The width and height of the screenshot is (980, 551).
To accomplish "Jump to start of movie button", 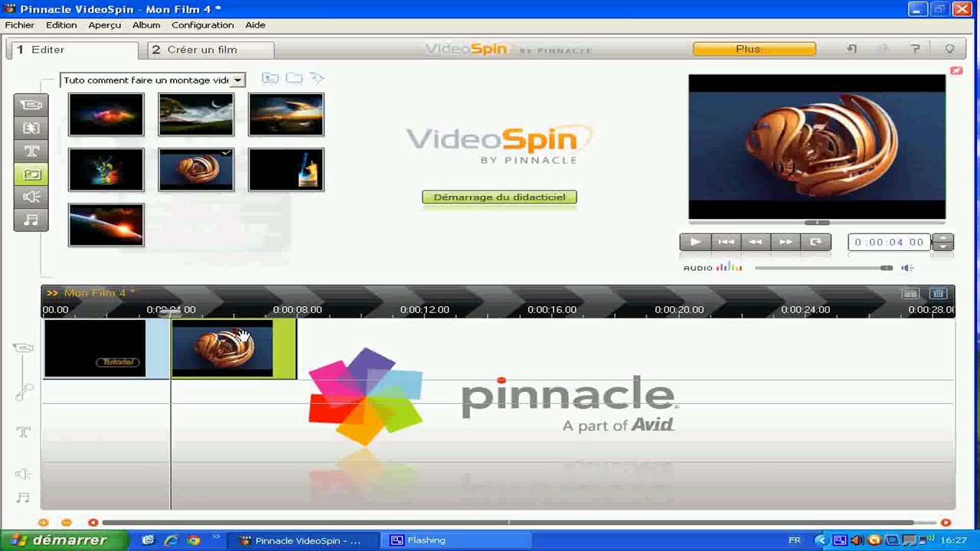I will coord(725,242).
